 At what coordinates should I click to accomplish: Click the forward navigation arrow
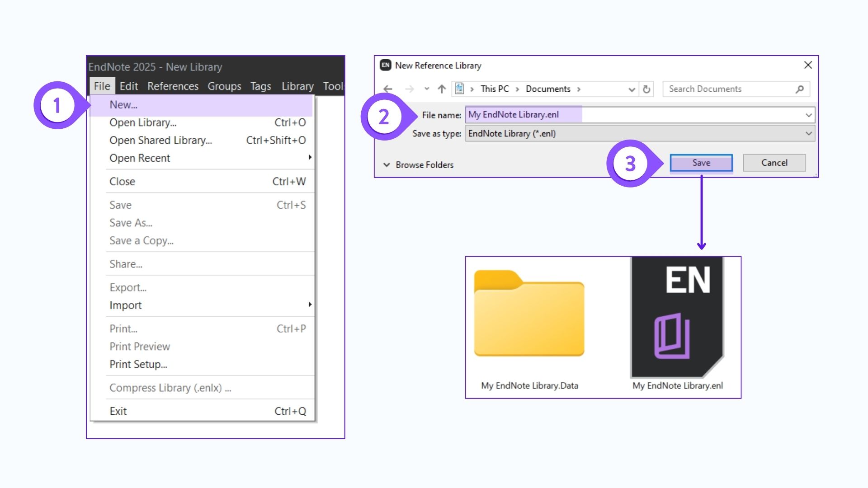coord(410,89)
